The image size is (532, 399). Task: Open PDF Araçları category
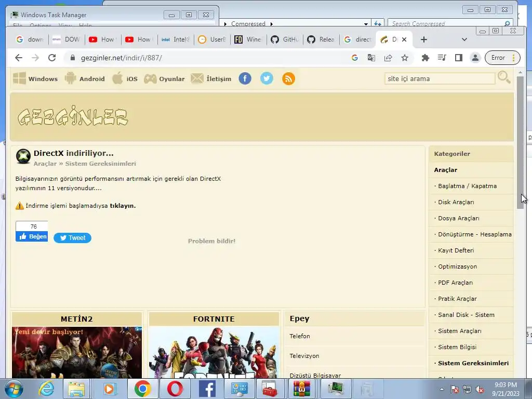click(455, 283)
